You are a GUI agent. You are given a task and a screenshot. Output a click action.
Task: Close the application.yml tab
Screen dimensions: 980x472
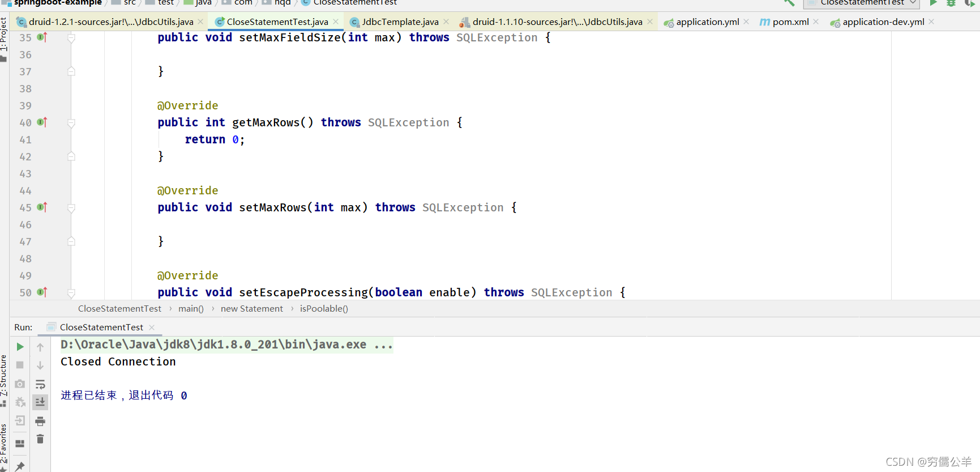point(746,22)
